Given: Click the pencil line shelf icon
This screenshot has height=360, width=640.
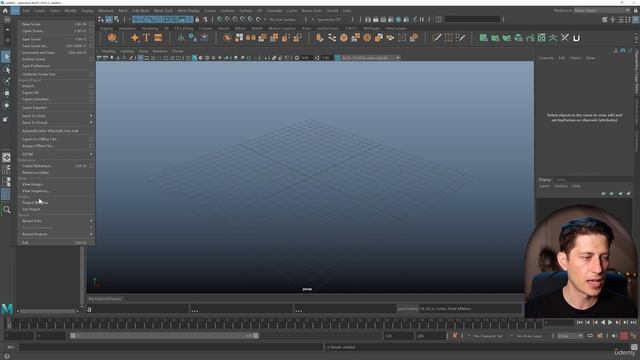Looking at the screenshot, I should 437,38.
